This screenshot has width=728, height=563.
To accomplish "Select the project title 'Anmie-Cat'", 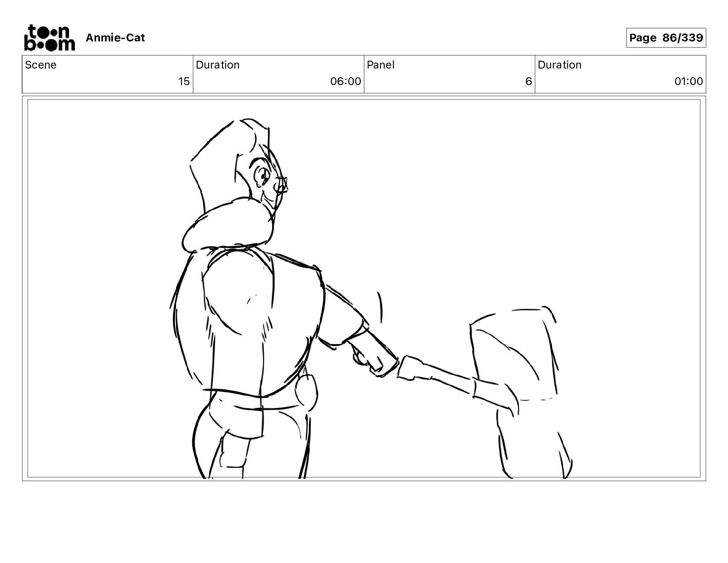I will click(115, 38).
